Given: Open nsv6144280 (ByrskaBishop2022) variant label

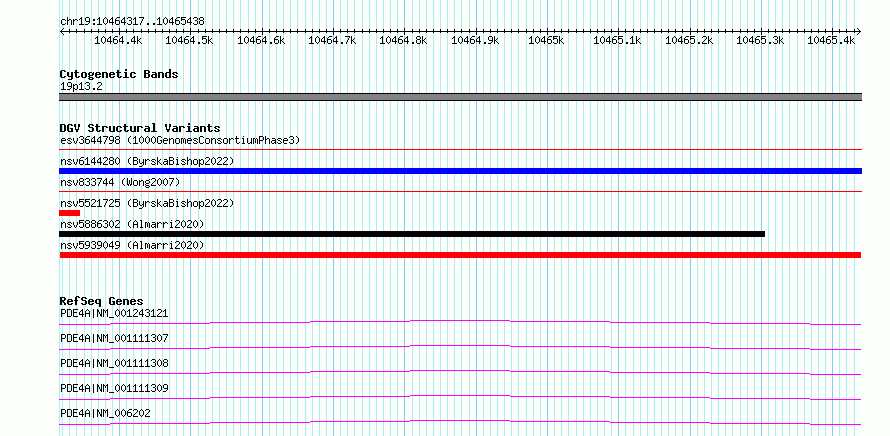Looking at the screenshot, I should 147,161.
